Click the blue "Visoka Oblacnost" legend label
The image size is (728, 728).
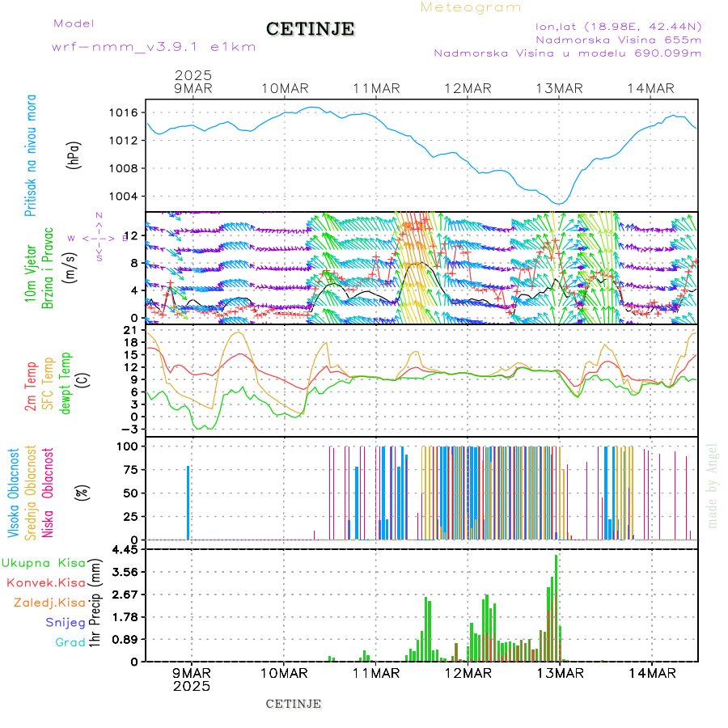(14, 493)
